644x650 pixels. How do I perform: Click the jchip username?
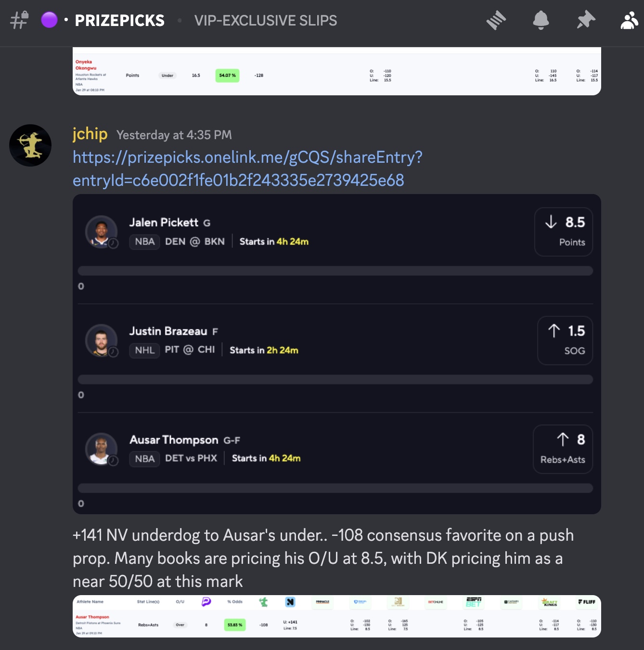pos(90,134)
